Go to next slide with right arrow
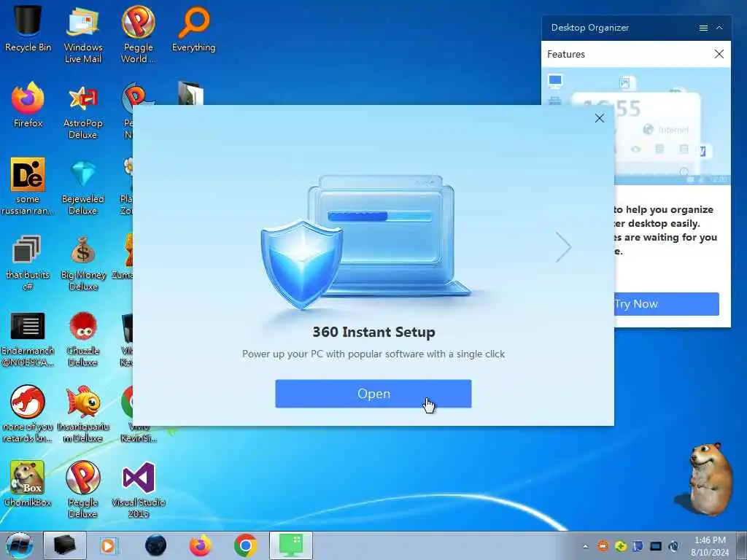This screenshot has height=560, width=747. (x=563, y=247)
